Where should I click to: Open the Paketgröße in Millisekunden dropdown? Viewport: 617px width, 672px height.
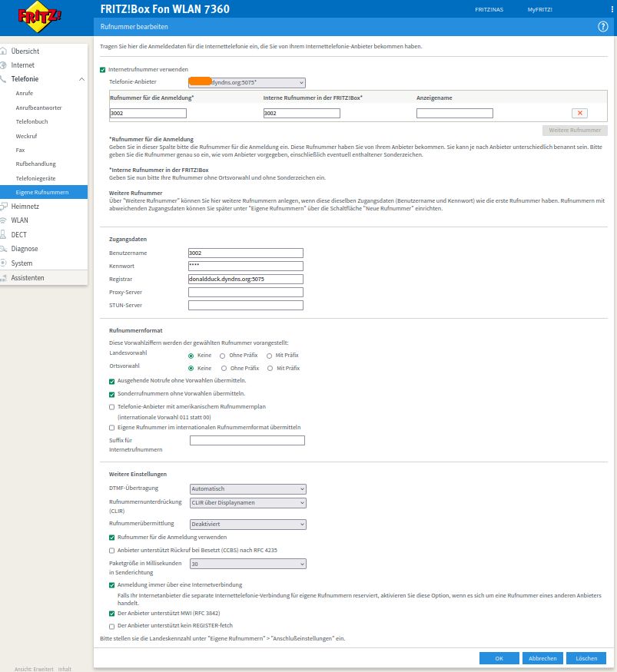pos(247,564)
